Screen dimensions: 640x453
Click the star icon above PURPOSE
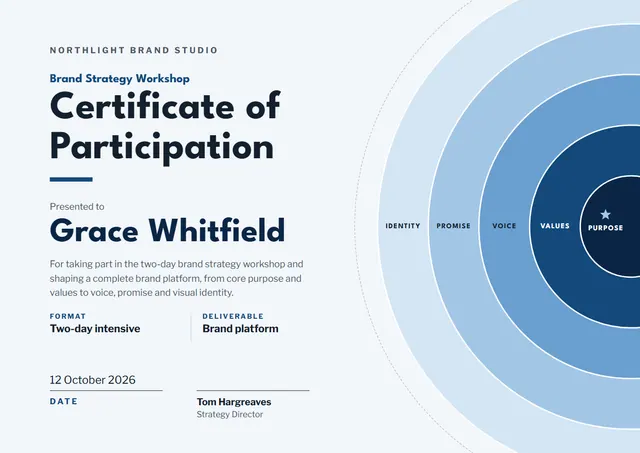[605, 214]
